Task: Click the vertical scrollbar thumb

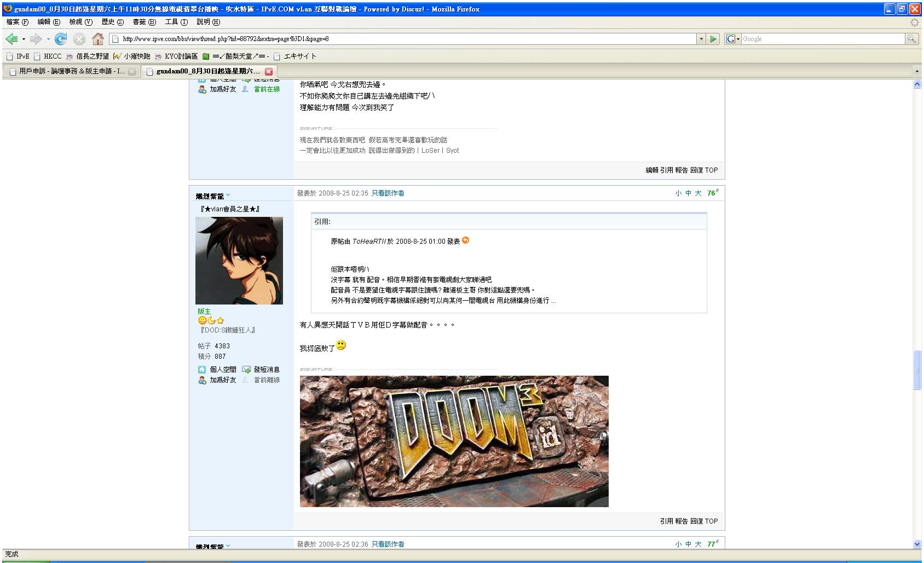Action: point(917,370)
